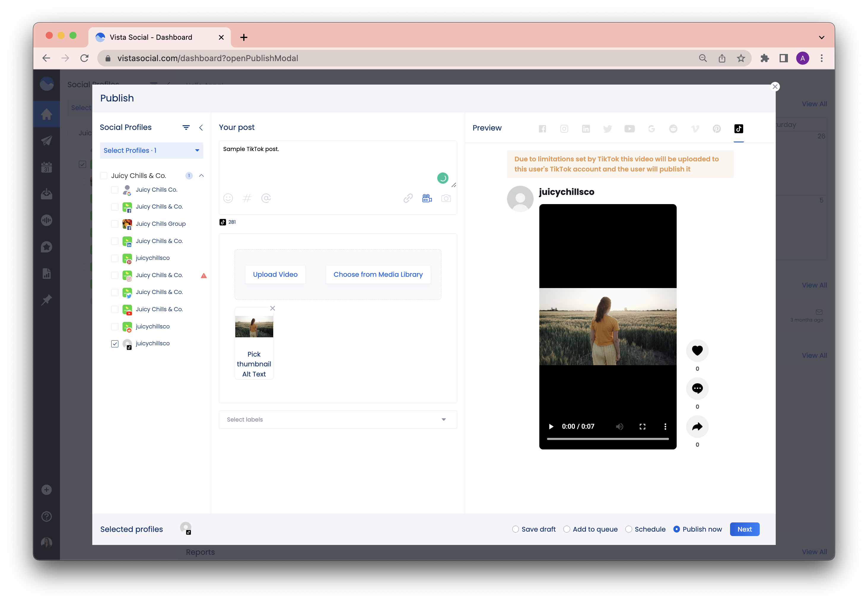This screenshot has width=868, height=604.
Task: Switch preview to the YouTube icon
Action: click(629, 128)
